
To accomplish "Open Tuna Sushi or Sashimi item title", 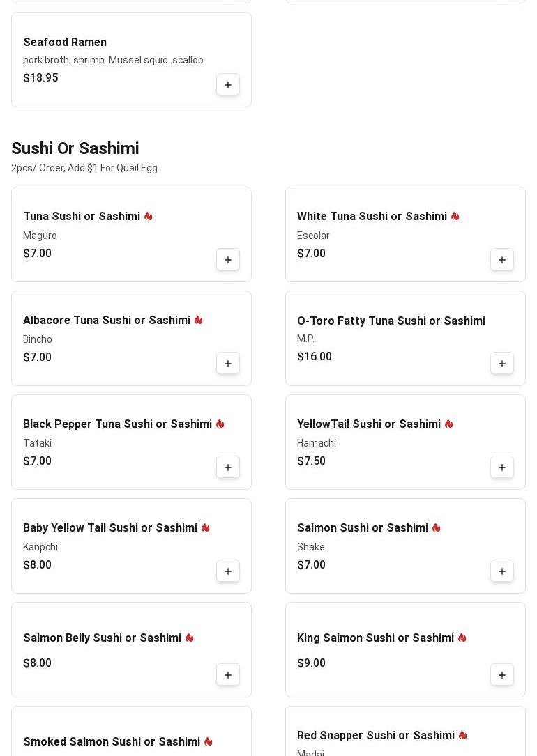I will (82, 217).
